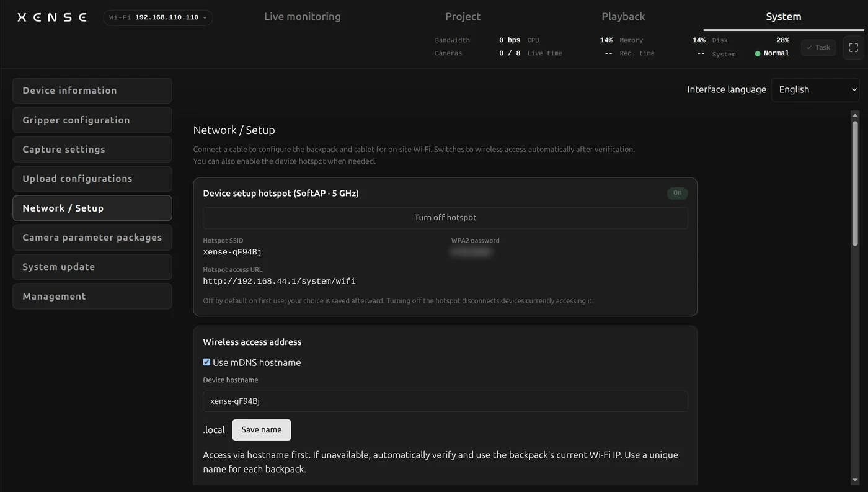This screenshot has height=492, width=868.
Task: Go to System update section
Action: click(x=92, y=267)
